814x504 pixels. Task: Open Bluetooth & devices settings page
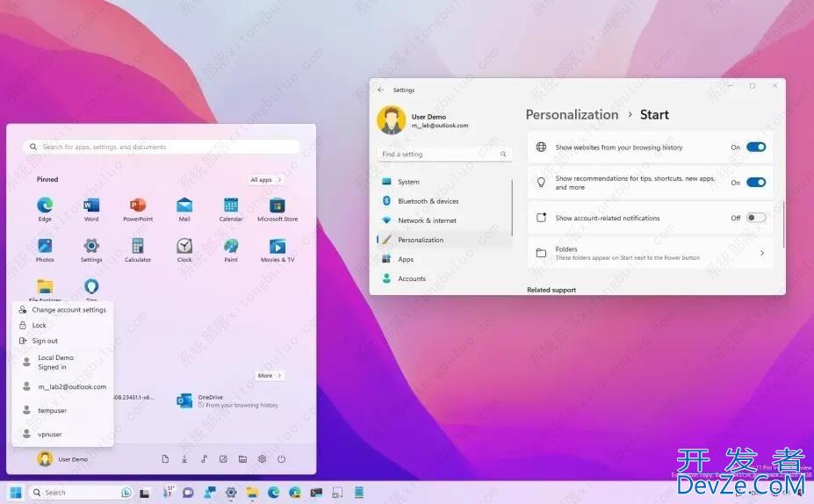428,201
